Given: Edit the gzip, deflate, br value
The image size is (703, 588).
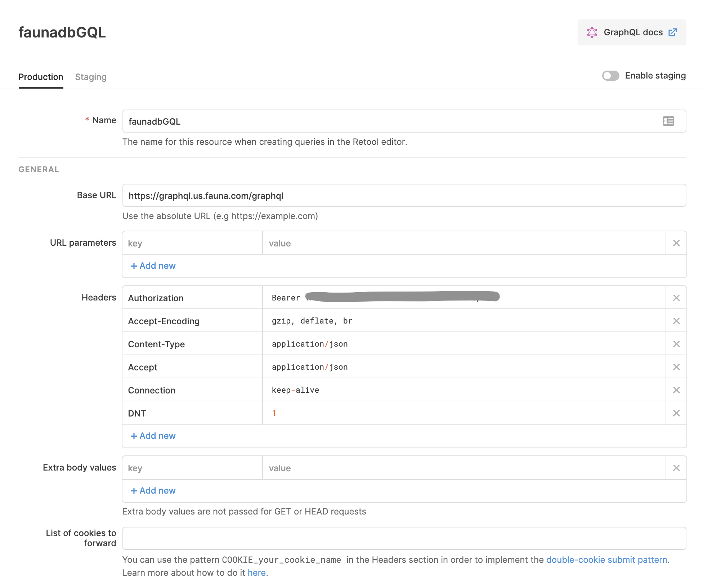Looking at the screenshot, I should [x=464, y=321].
